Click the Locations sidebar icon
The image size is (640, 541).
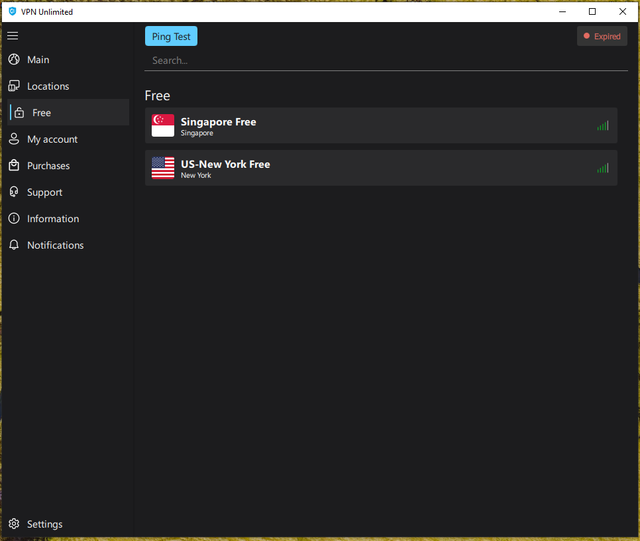point(14,86)
